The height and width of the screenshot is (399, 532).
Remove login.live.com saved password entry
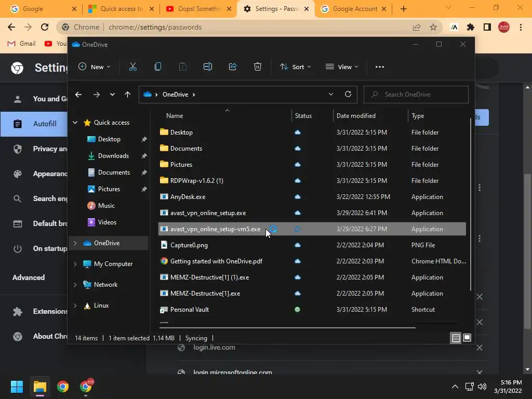480,348
